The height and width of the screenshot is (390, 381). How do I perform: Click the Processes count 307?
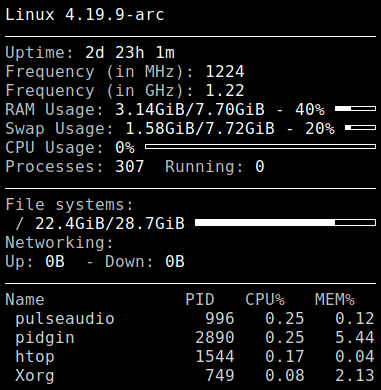[129, 166]
